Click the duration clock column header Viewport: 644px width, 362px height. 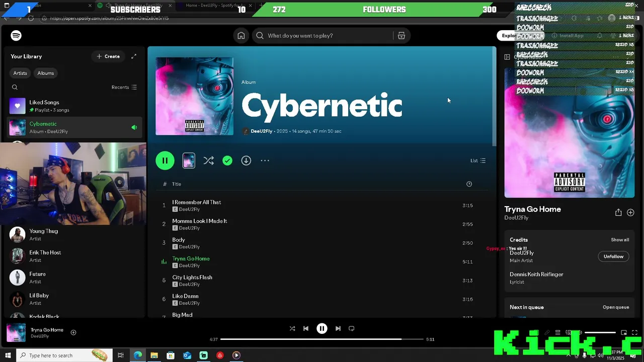click(469, 184)
